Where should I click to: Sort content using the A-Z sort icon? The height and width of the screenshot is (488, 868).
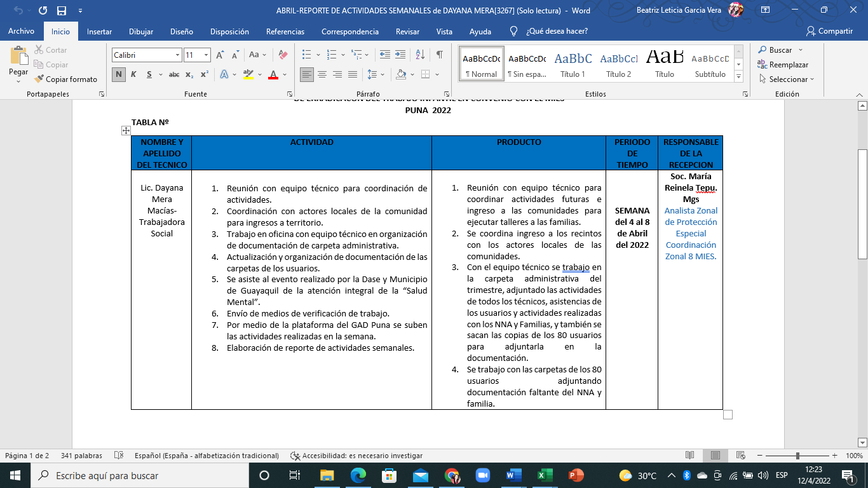[420, 55]
